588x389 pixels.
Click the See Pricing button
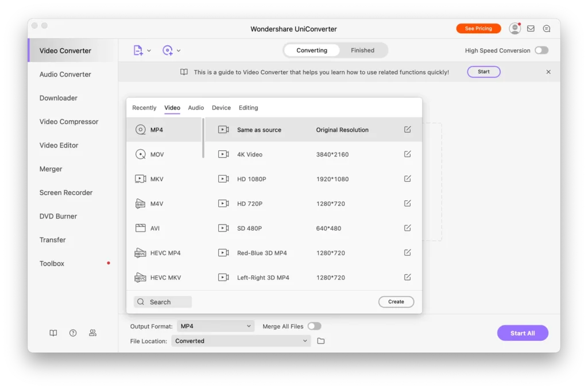click(x=478, y=29)
